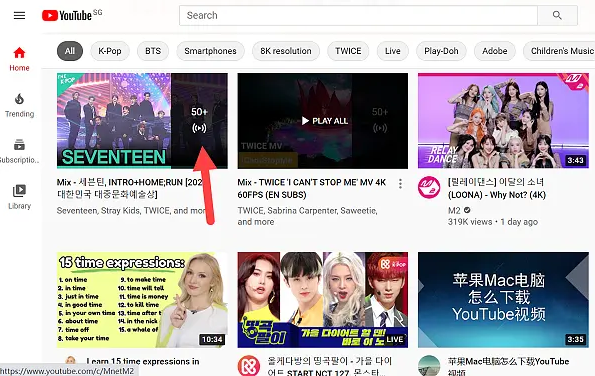
Task: Select the K-Pop filter chip
Action: pyautogui.click(x=110, y=51)
